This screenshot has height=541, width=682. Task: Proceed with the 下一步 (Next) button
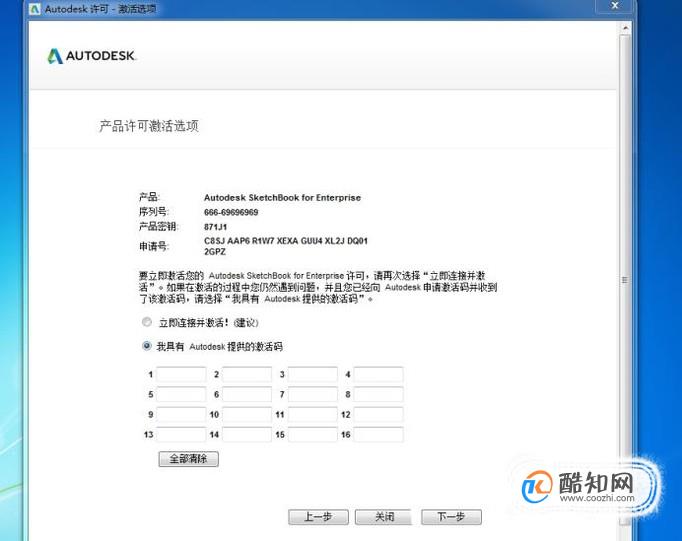(451, 517)
